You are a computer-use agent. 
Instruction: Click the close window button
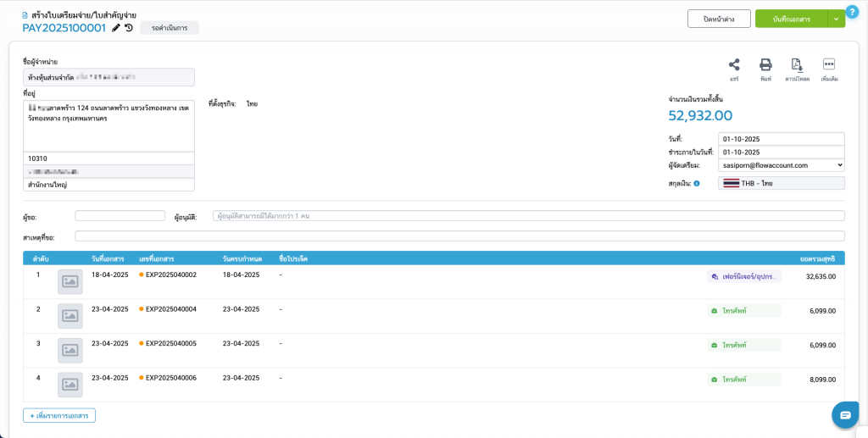coord(719,19)
